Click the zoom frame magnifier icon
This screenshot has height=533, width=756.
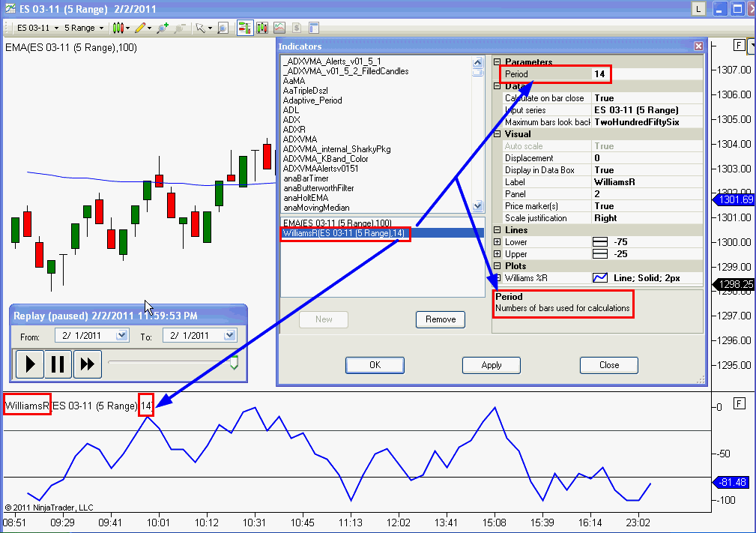coord(223,28)
